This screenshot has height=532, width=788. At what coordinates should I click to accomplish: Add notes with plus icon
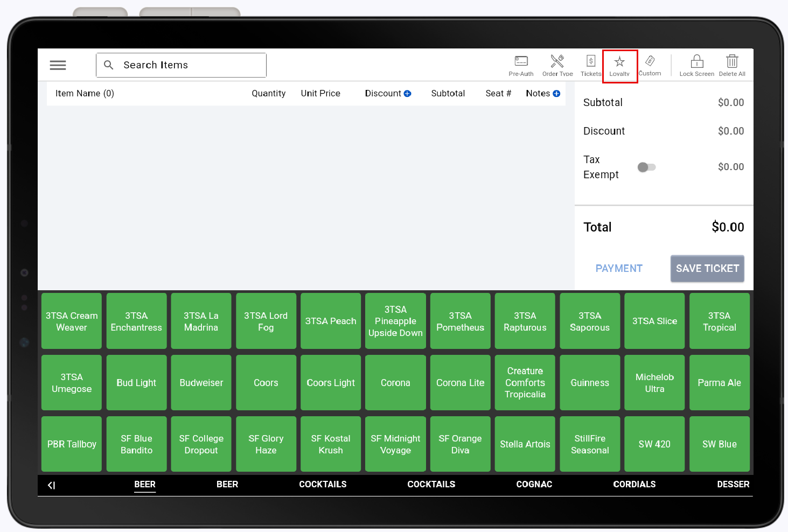click(556, 94)
